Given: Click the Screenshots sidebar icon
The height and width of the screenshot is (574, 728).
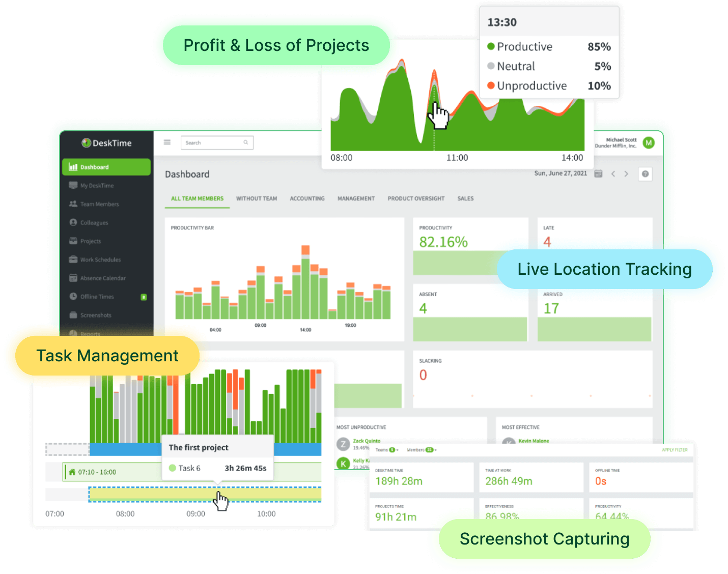Looking at the screenshot, I should tap(73, 315).
